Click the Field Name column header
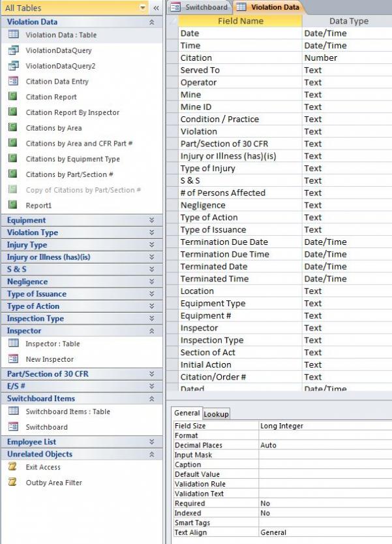392x544 pixels. tap(240, 21)
